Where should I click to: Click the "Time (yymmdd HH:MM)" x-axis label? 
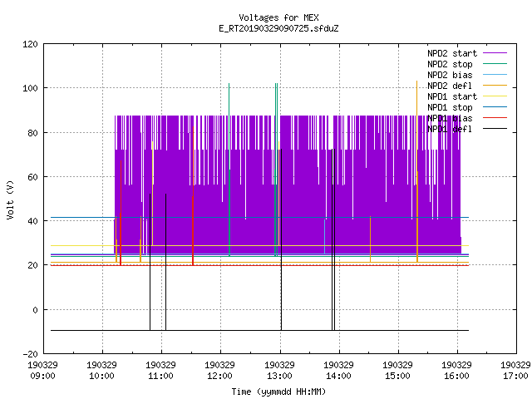pos(278,392)
